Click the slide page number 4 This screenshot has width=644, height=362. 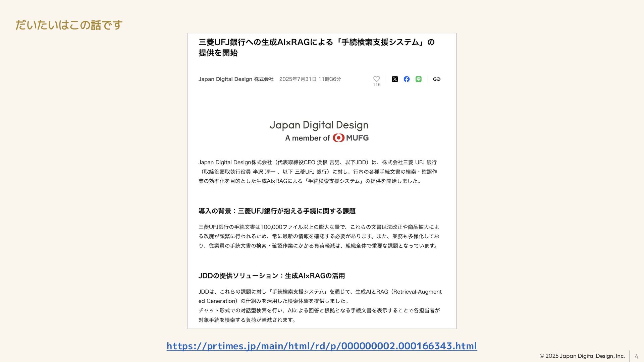(636, 356)
